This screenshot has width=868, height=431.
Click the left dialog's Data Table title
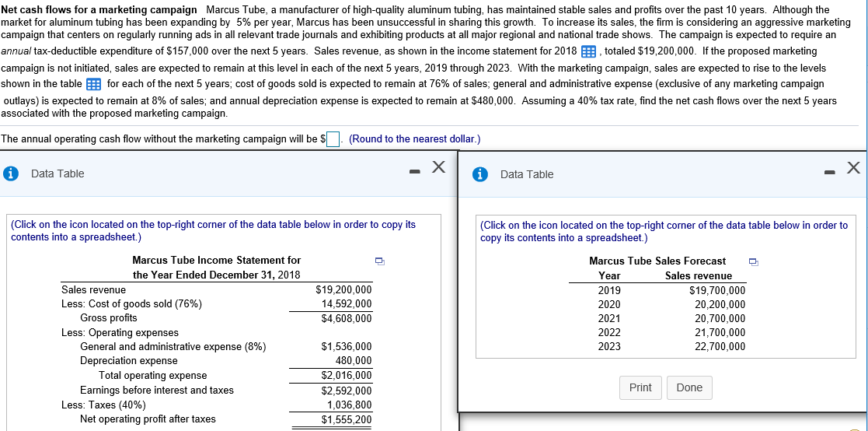(x=58, y=173)
